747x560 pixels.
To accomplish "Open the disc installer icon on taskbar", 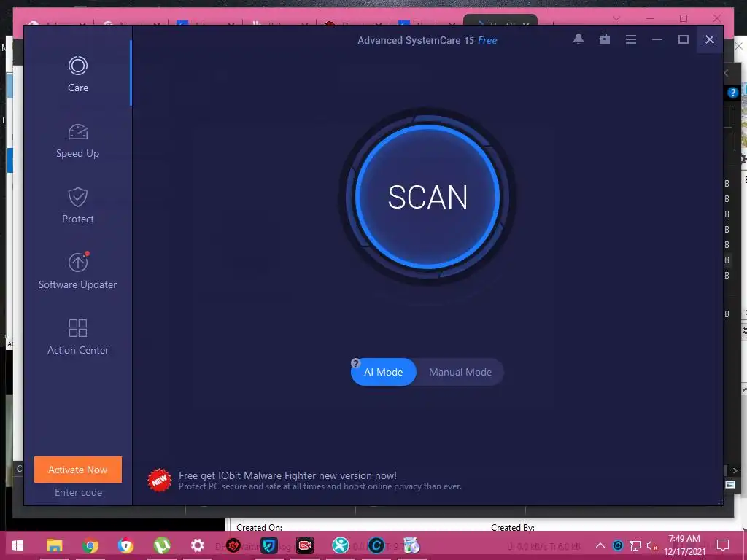I will point(411,545).
